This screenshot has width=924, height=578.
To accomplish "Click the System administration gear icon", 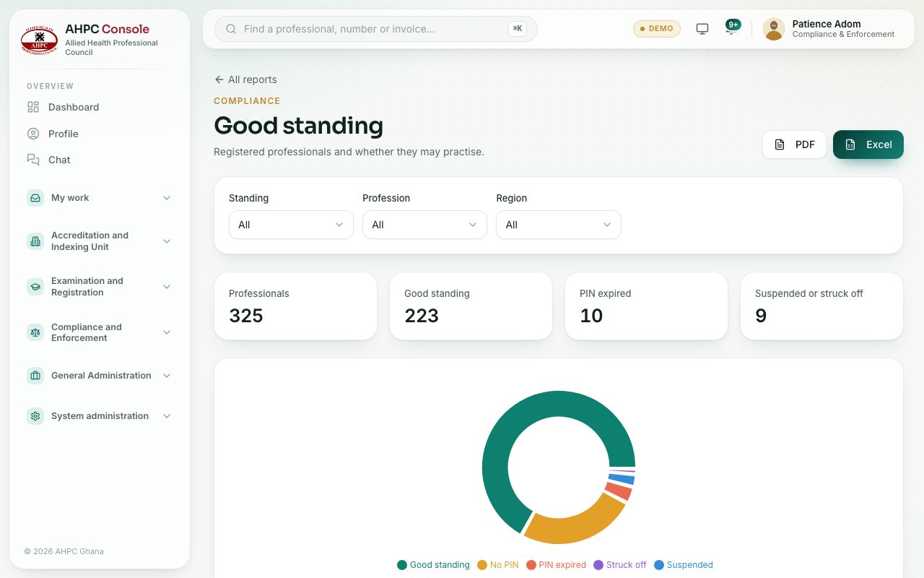I will 35,416.
